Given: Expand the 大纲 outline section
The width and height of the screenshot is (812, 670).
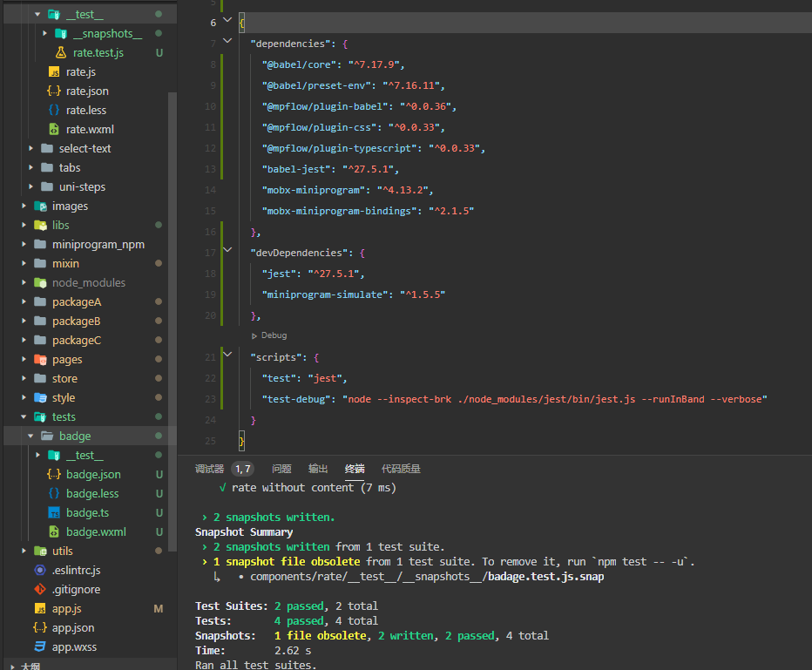Looking at the screenshot, I should (x=13, y=667).
